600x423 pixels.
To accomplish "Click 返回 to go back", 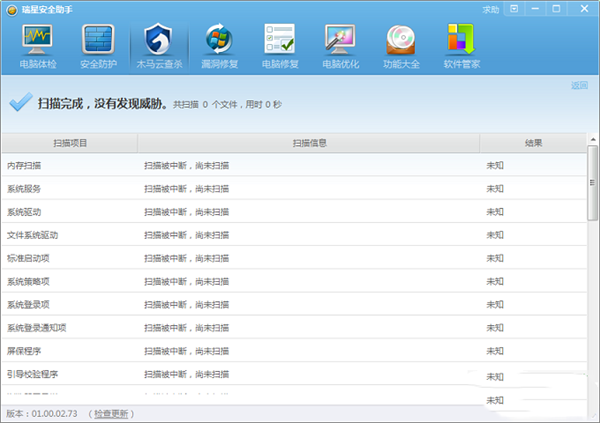I will pos(579,86).
